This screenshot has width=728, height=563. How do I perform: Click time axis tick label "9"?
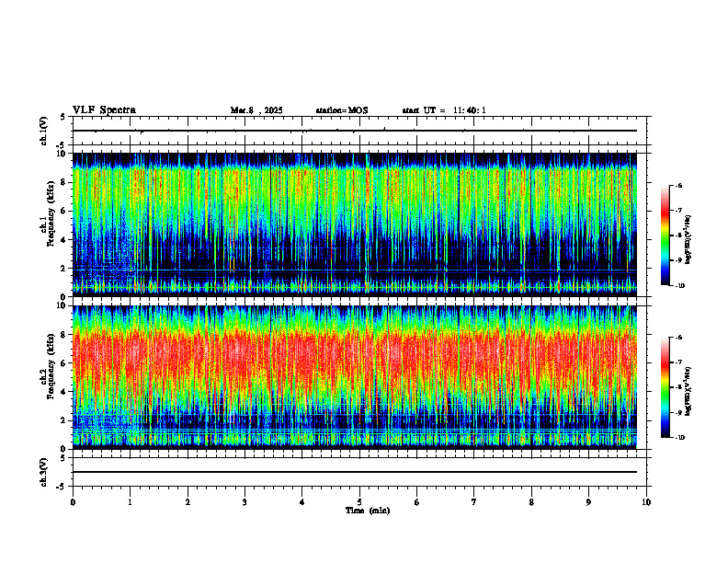coord(588,502)
